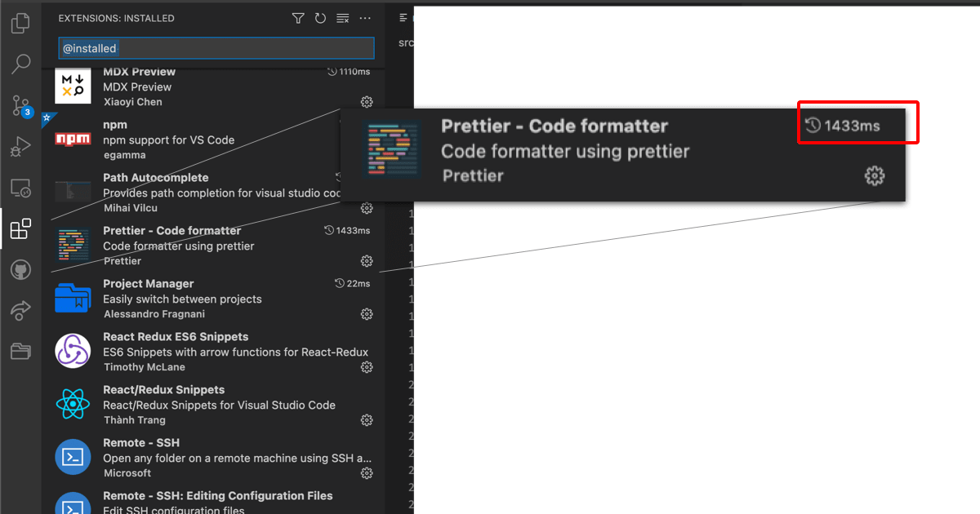This screenshot has height=514, width=980.
Task: Open manage gear for React/Redux Snippets
Action: click(x=367, y=420)
